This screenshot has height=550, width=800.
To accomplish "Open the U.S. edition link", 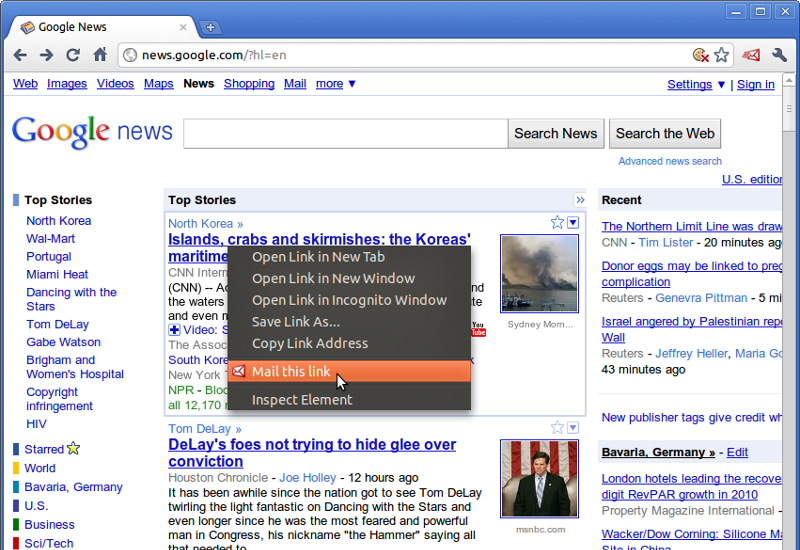I will click(x=752, y=180).
